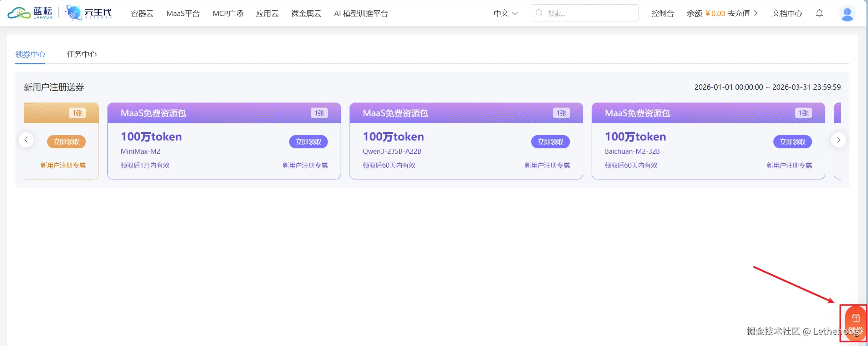Claim the Qwen3-235B-A22B token coupon

point(551,142)
